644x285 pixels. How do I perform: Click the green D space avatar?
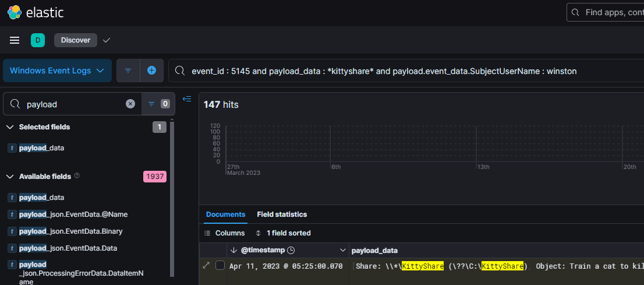[x=37, y=40]
